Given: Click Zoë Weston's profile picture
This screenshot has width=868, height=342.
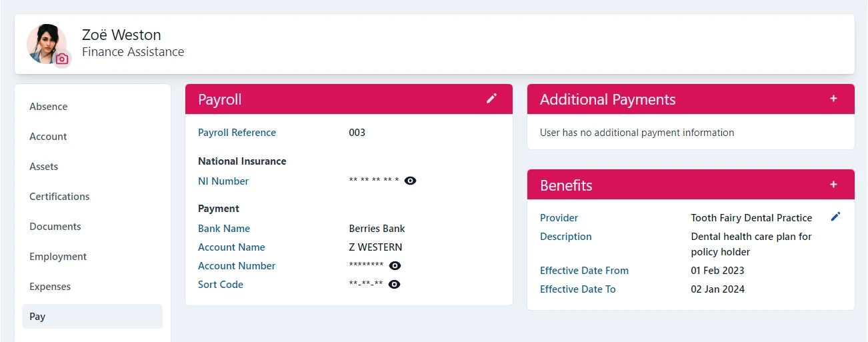Looking at the screenshot, I should tap(45, 43).
